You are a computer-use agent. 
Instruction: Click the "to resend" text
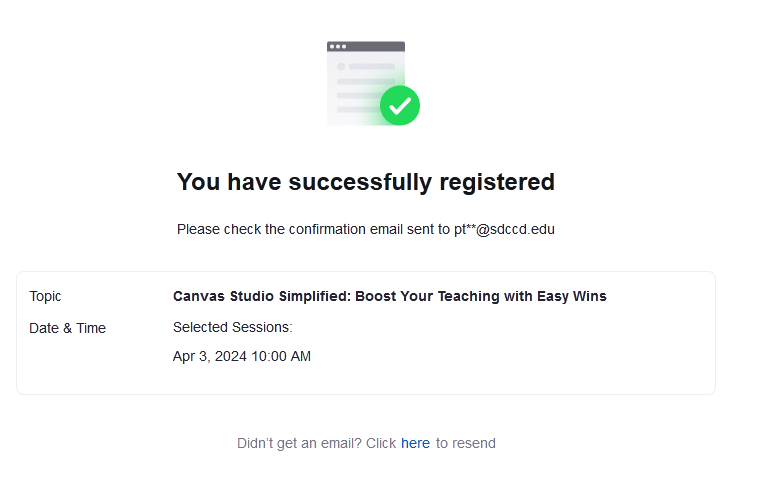(x=465, y=443)
